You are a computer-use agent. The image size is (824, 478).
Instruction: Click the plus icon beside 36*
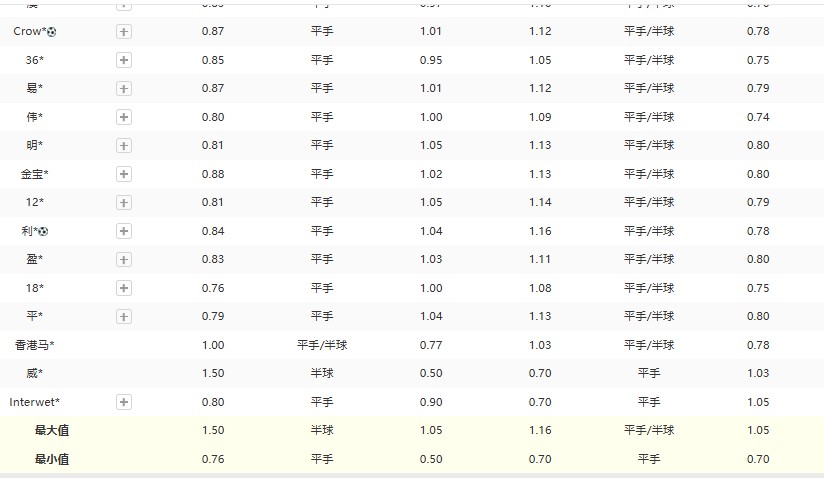(x=124, y=60)
